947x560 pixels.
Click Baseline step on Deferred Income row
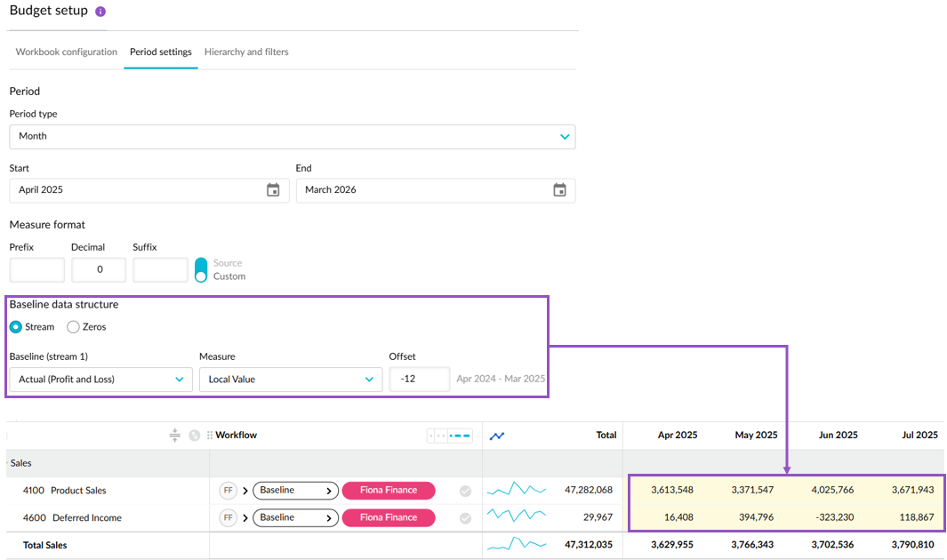(x=295, y=518)
